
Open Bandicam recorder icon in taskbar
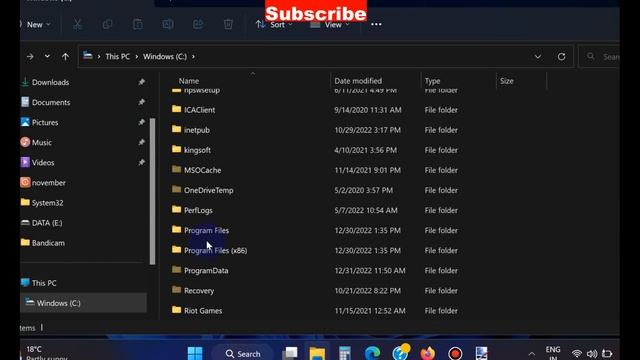pyautogui.click(x=455, y=353)
